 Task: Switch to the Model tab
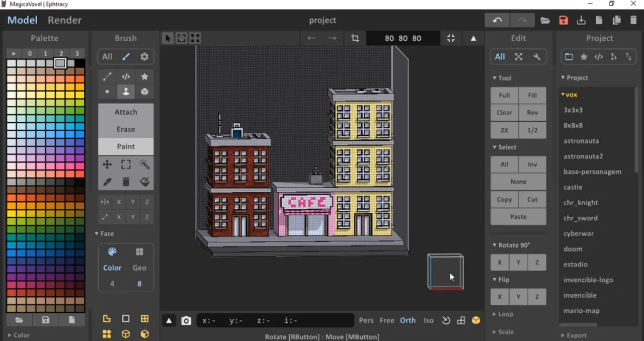23,20
